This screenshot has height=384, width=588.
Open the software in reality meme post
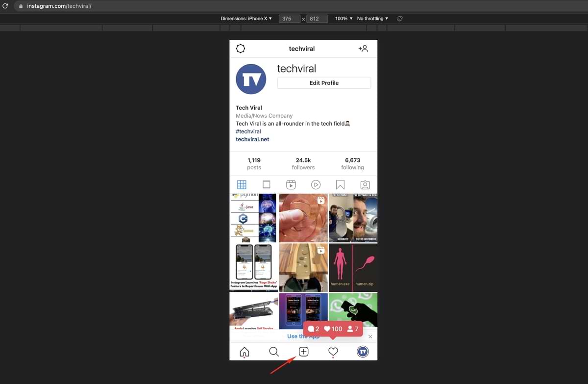coord(353,218)
